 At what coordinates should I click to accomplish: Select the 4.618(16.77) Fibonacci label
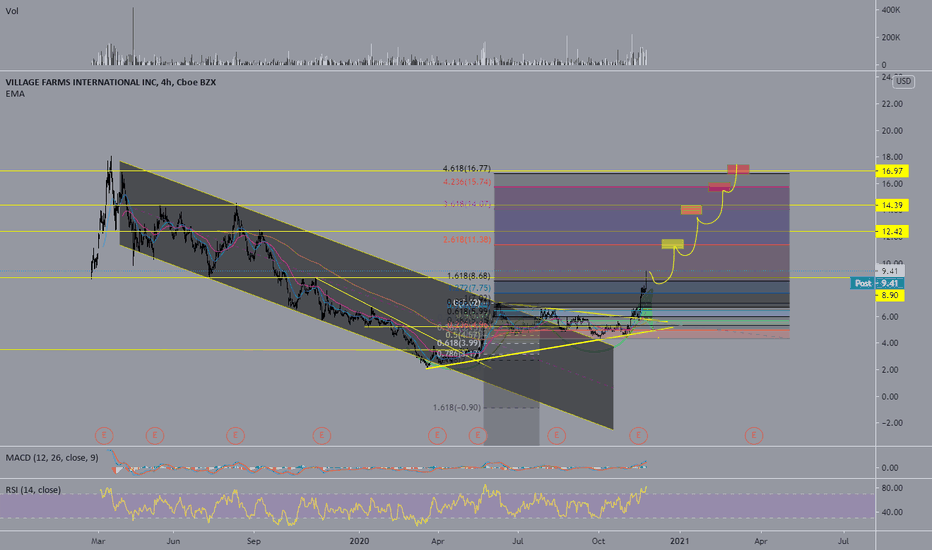click(x=467, y=168)
